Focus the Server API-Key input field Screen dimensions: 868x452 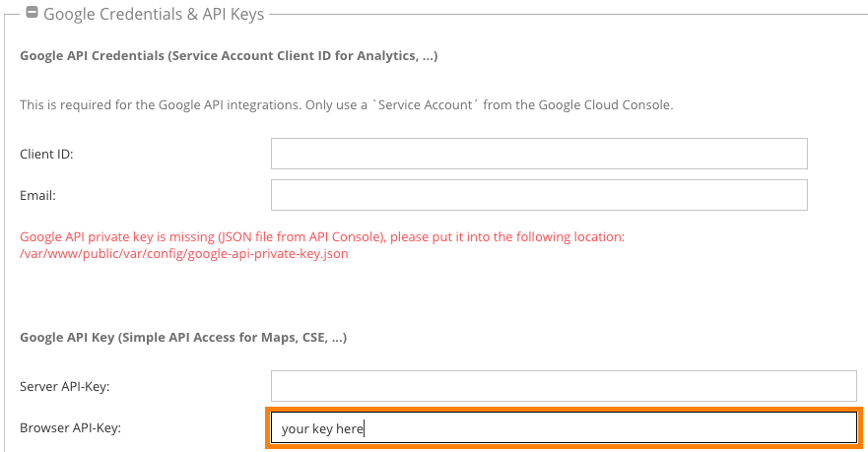tap(564, 386)
